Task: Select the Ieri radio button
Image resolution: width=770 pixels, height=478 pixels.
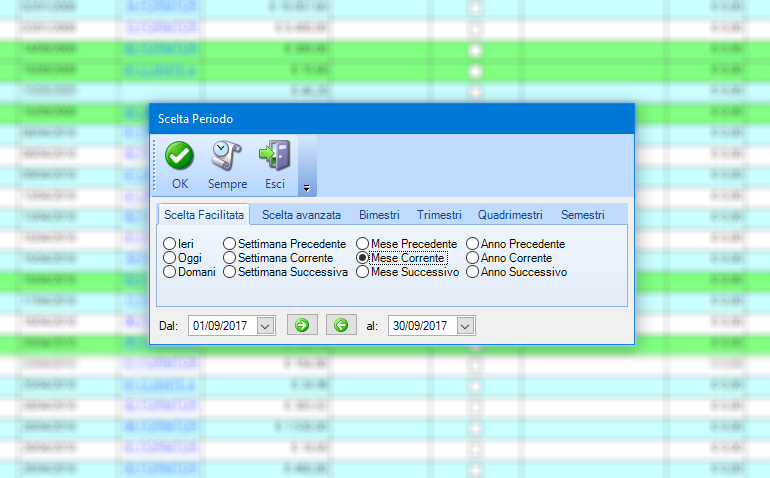Action: point(169,244)
